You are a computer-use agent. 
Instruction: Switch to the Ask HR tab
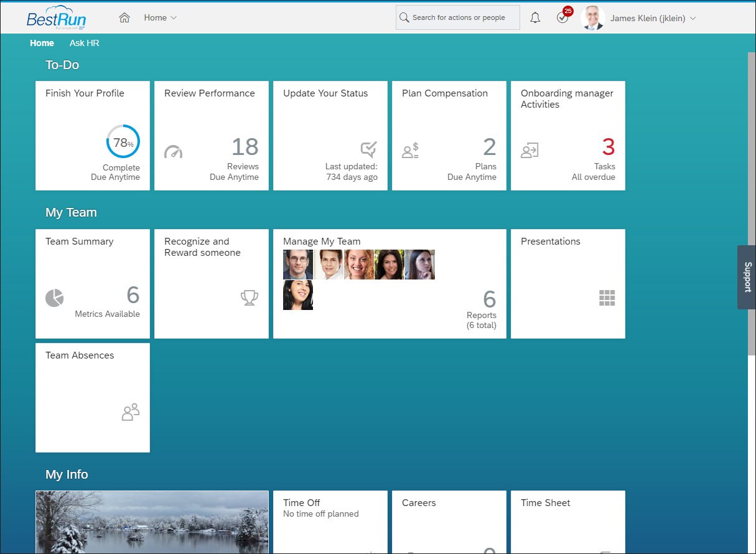pos(84,43)
